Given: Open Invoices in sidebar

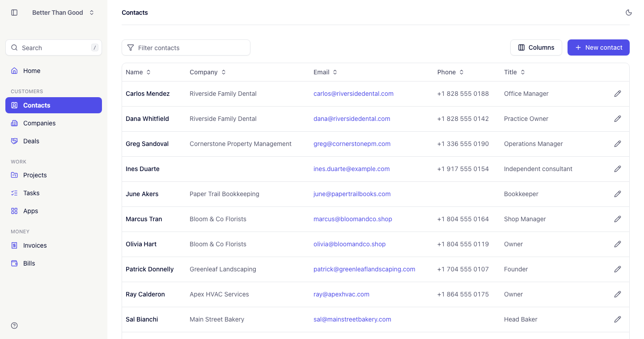Looking at the screenshot, I should click(x=54, y=245).
